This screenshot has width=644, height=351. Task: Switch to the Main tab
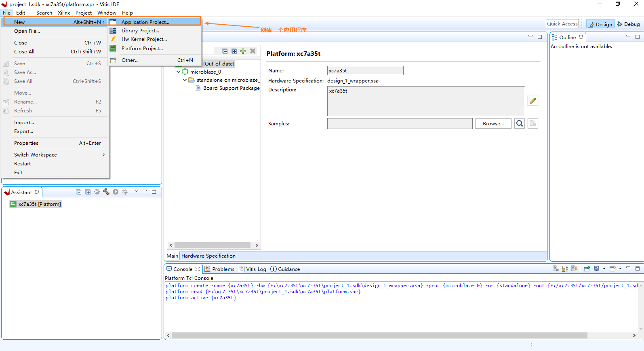(173, 256)
